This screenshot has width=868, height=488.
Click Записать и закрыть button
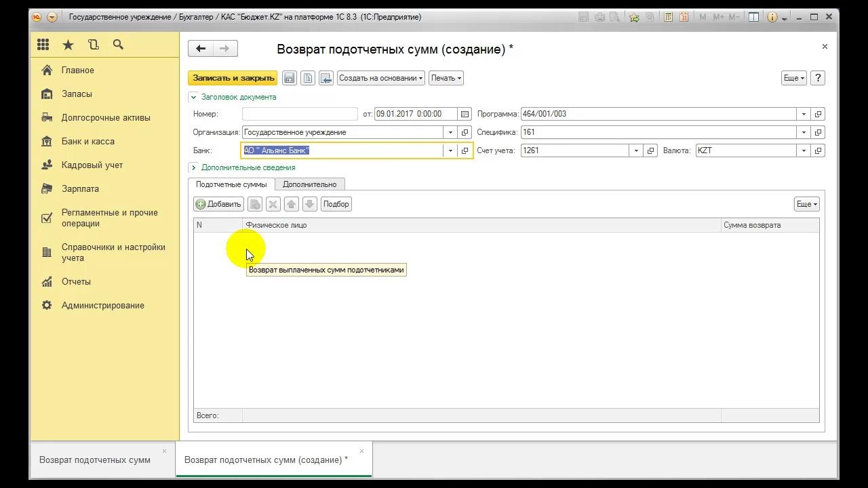[x=233, y=78]
